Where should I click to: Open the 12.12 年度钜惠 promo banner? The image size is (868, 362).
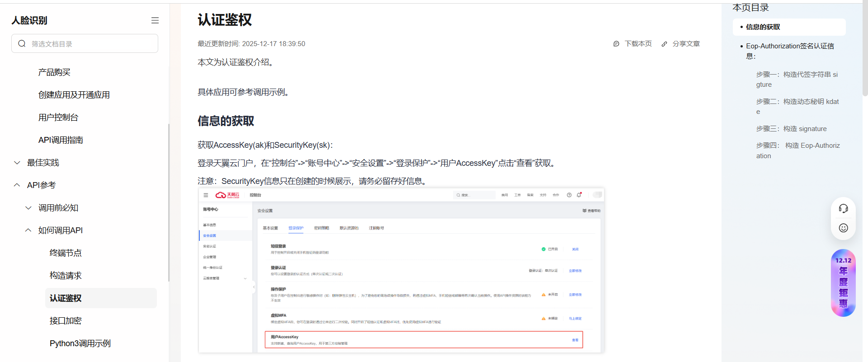pos(843,283)
